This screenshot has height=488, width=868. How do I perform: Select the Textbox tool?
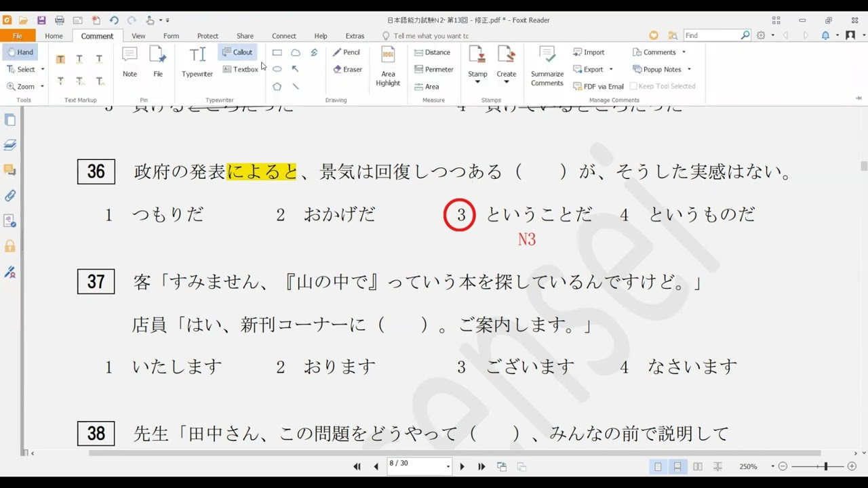240,69
